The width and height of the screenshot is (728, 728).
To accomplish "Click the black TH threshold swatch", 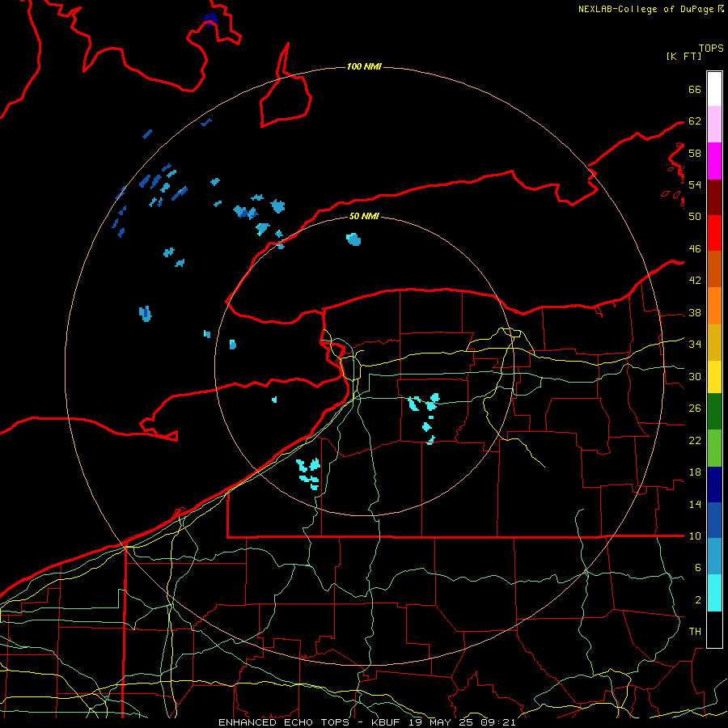I will point(714,629).
